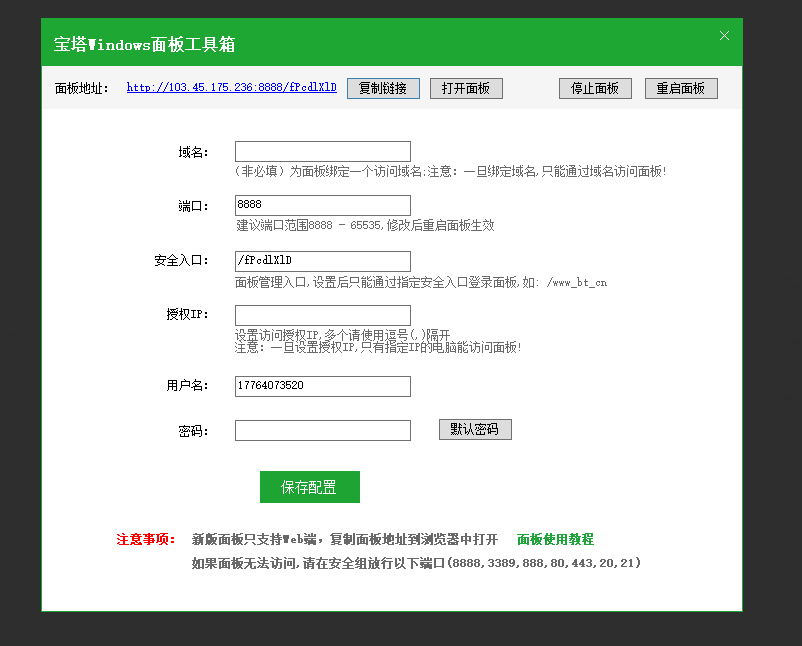This screenshot has height=646, width=802.
Task: Click the 域名: label
Action: (x=193, y=152)
